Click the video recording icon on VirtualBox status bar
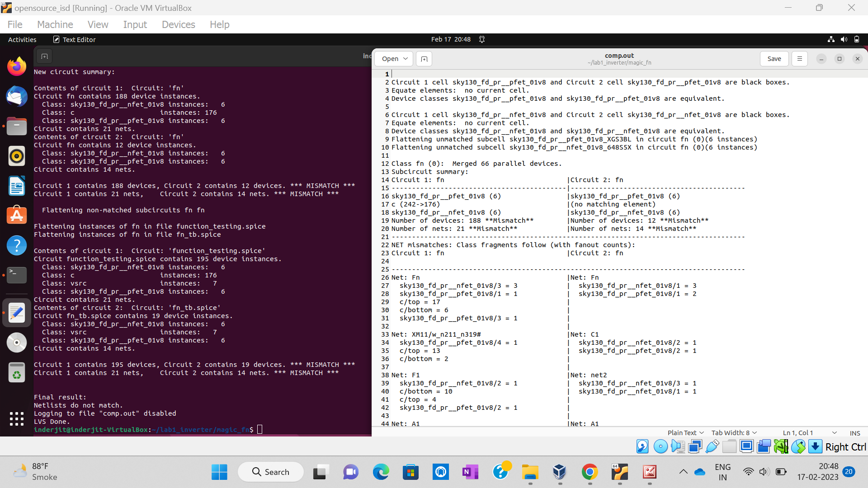This screenshot has width=868, height=488. 764,446
